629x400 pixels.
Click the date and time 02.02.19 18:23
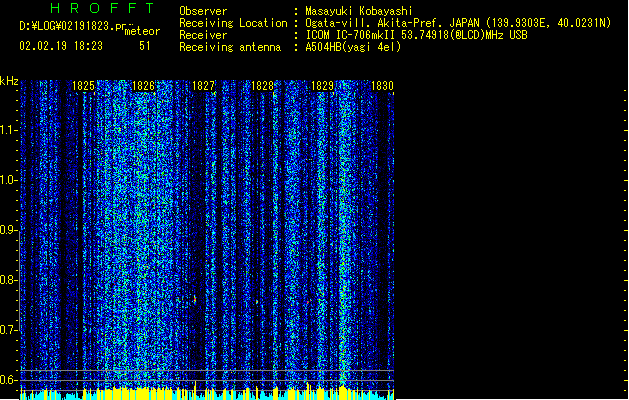[x=61, y=46]
